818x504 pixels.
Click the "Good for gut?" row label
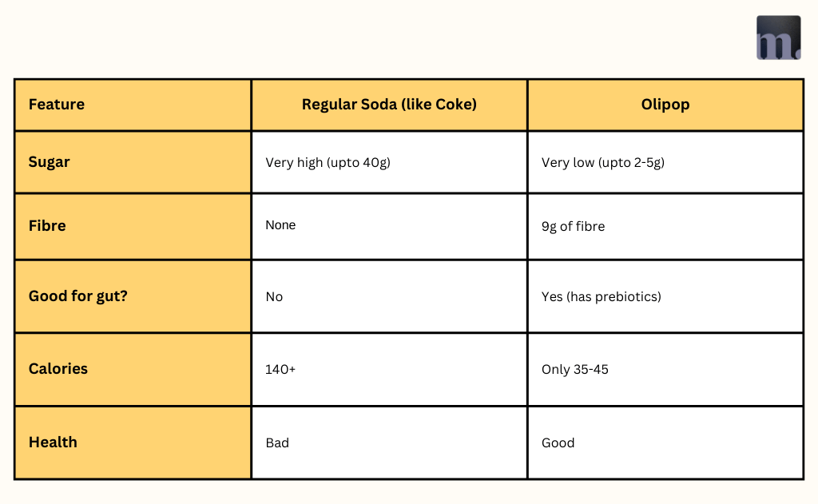[x=78, y=296]
